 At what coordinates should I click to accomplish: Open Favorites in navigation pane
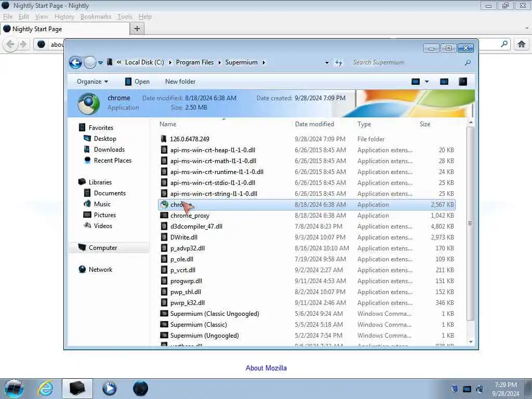pos(101,128)
